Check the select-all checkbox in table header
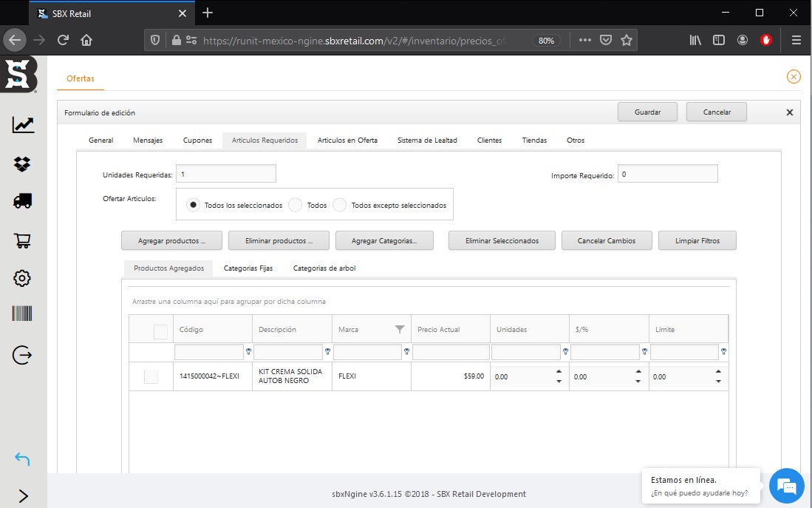 [x=160, y=332]
